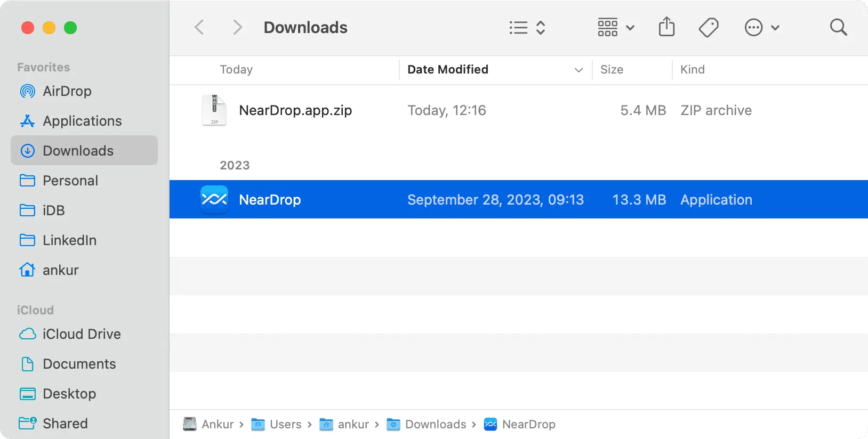Image resolution: width=868 pixels, height=439 pixels.
Task: Click the Applications sidebar icon
Action: coord(27,121)
